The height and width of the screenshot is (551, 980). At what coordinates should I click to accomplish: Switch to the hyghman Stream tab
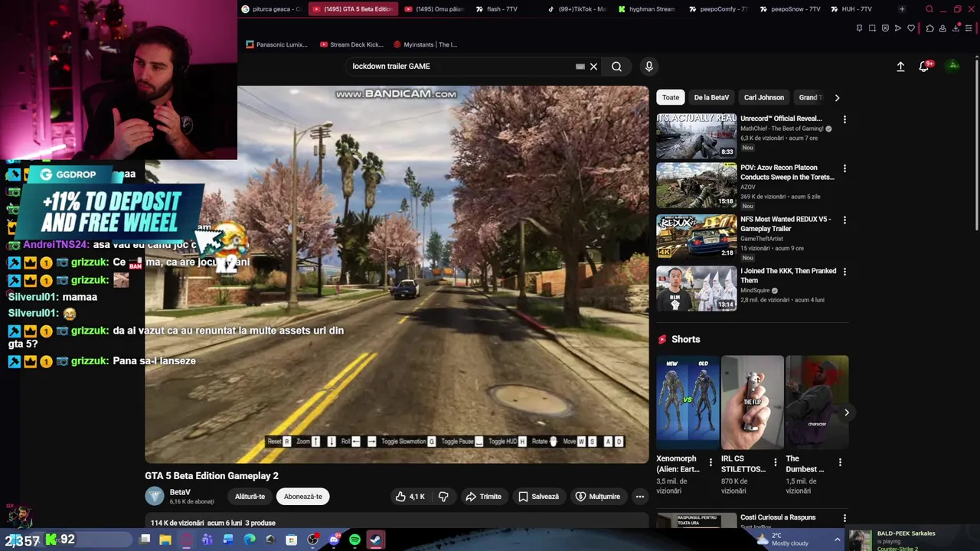(x=645, y=9)
